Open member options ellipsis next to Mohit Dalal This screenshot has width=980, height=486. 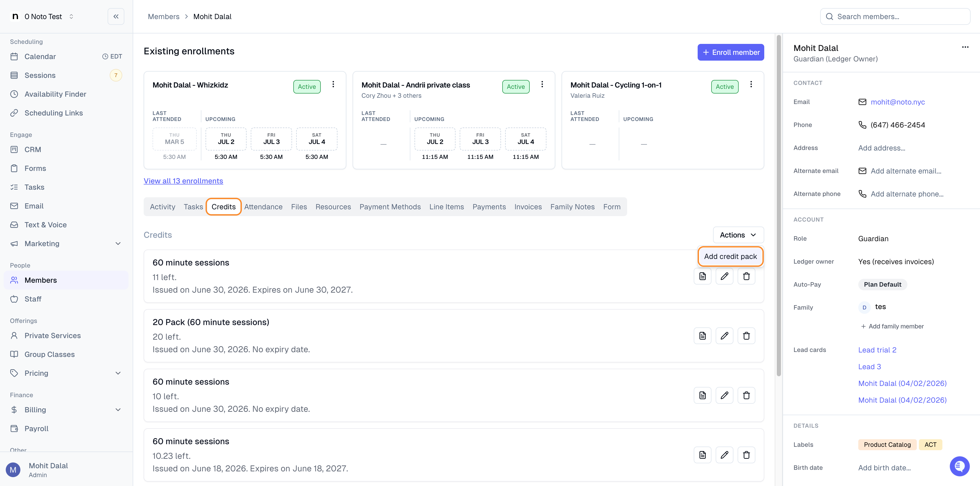965,47
